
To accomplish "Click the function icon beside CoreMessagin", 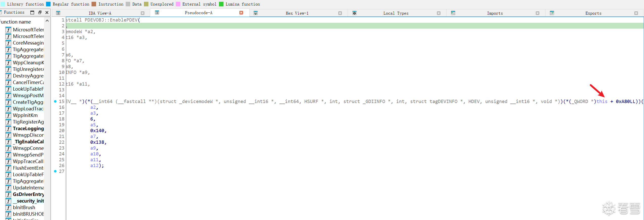I will (8, 43).
